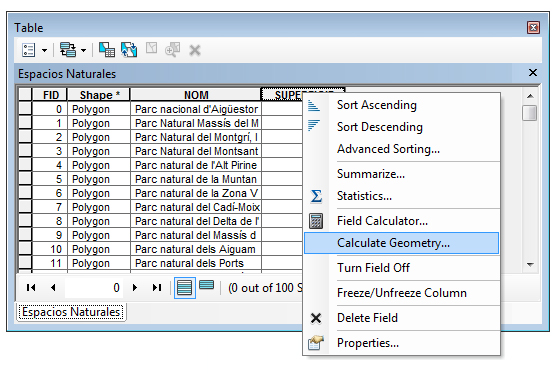Select Summarize menu entry
The height and width of the screenshot is (374, 554).
point(401,174)
